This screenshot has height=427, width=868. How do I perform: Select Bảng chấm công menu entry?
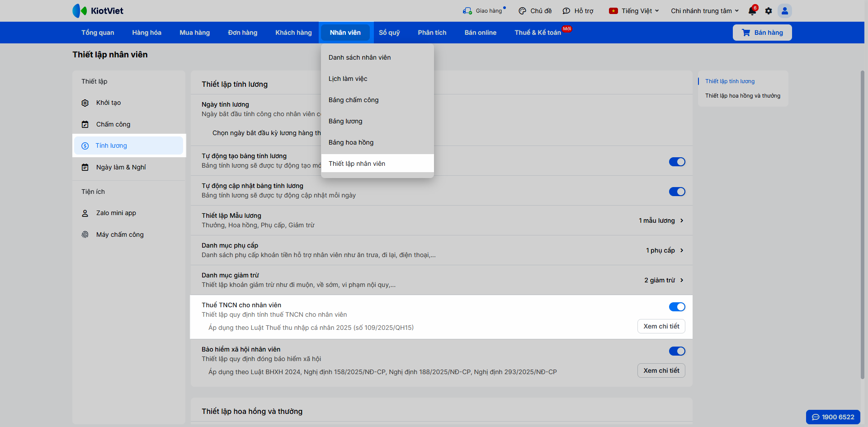point(377,100)
